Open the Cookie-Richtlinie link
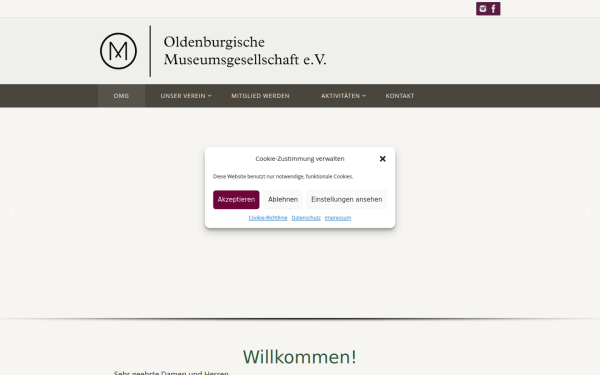This screenshot has height=375, width=600. coord(268,218)
